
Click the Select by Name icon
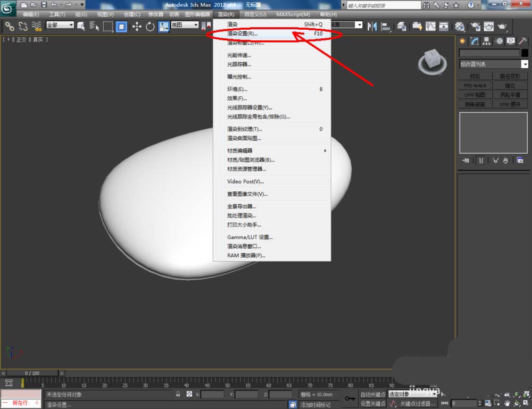click(95, 26)
